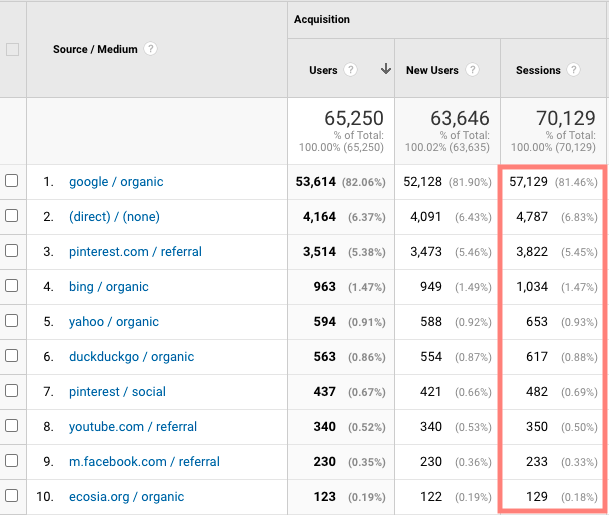Open the bing / organic link

[x=109, y=287]
